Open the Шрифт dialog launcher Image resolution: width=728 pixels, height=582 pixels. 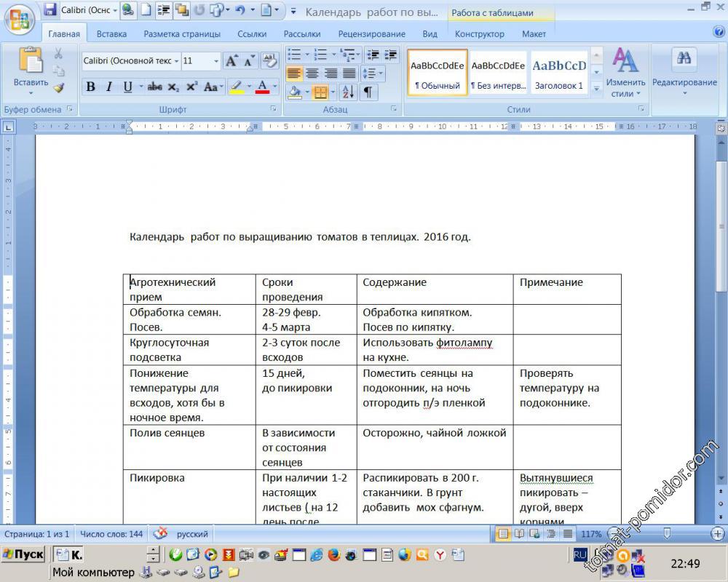274,108
